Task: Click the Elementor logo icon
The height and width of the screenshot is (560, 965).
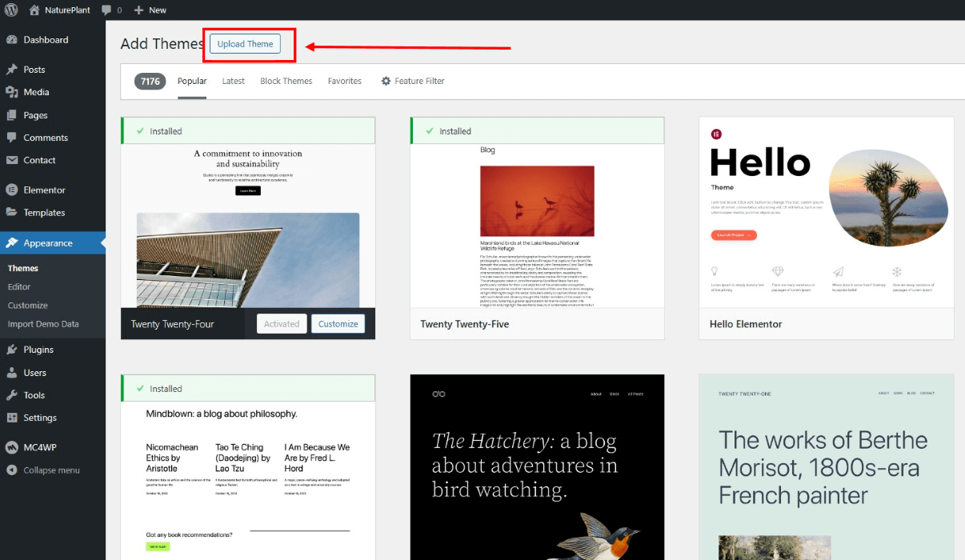Action: coord(12,190)
